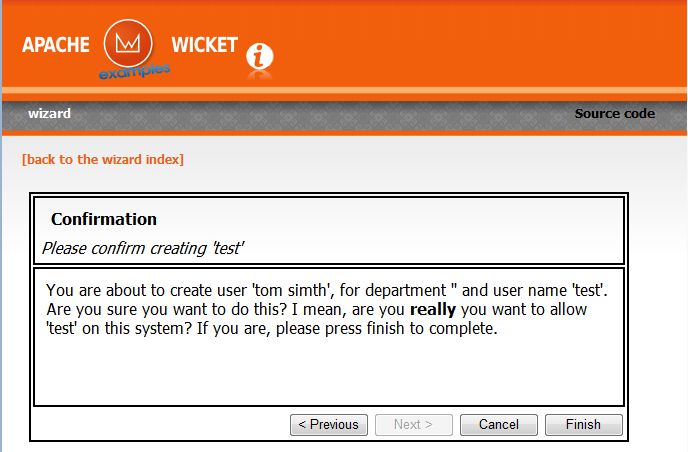Click the 'please press finish to complete' text
The width and height of the screenshot is (688, 452).
tap(387, 329)
